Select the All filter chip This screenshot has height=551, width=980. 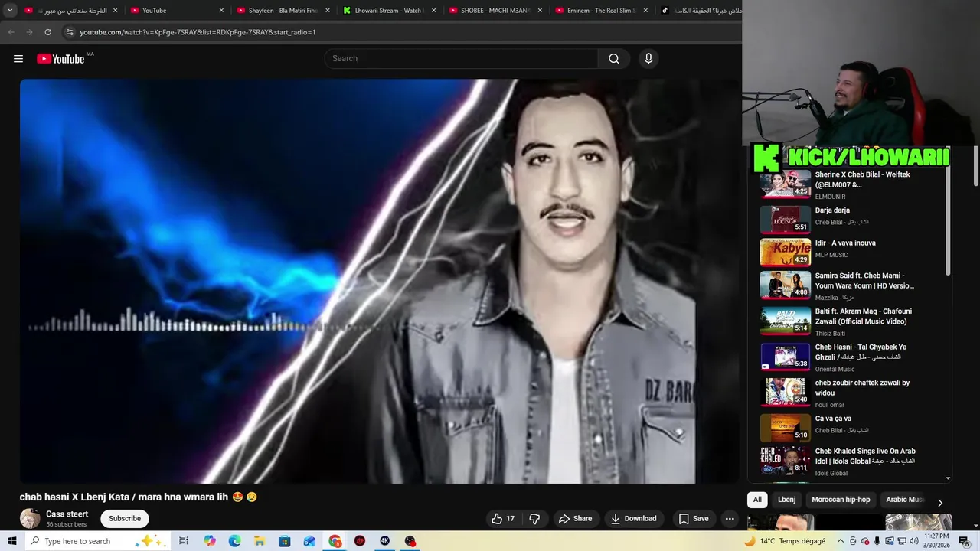pos(757,500)
